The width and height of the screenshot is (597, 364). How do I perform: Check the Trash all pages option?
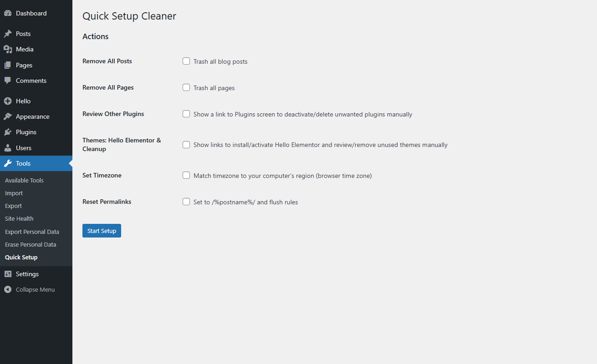[x=186, y=87]
